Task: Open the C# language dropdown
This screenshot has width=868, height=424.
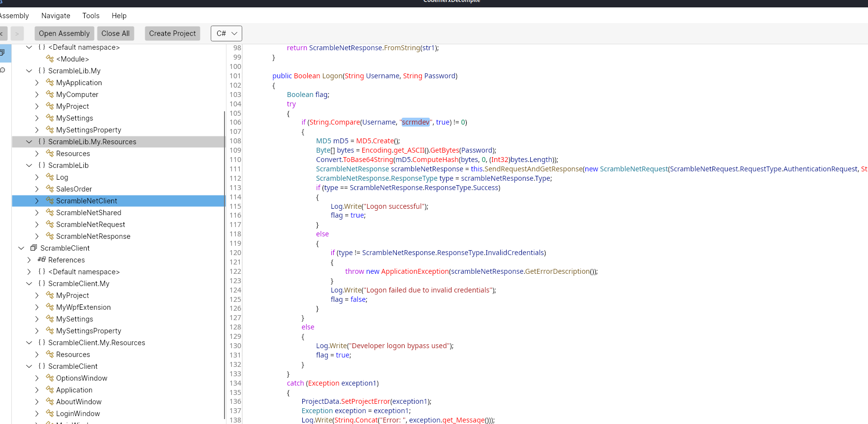Action: click(226, 33)
